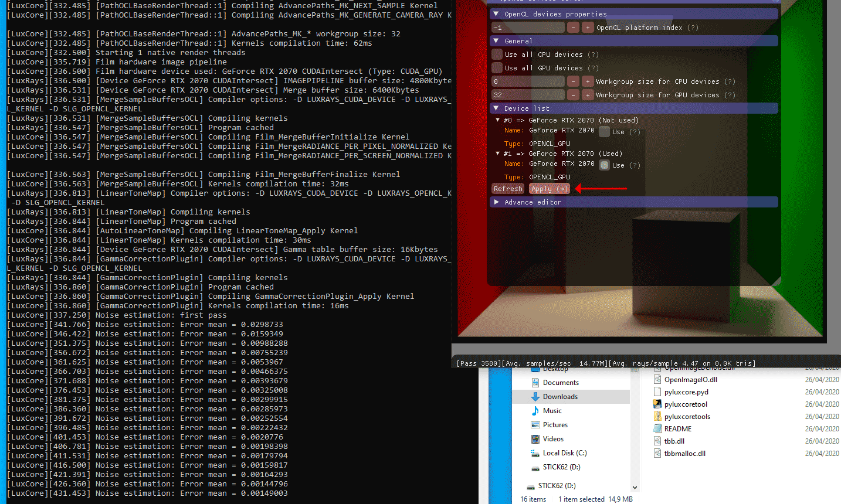Image resolution: width=841 pixels, height=504 pixels.
Task: Increase workgroup size for GPU devices
Action: pyautogui.click(x=588, y=95)
